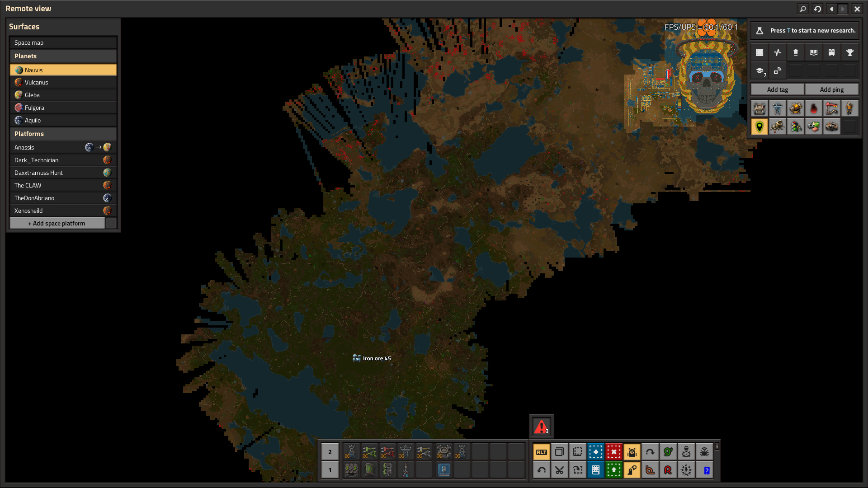Select the cut scissors tool

pyautogui.click(x=560, y=470)
